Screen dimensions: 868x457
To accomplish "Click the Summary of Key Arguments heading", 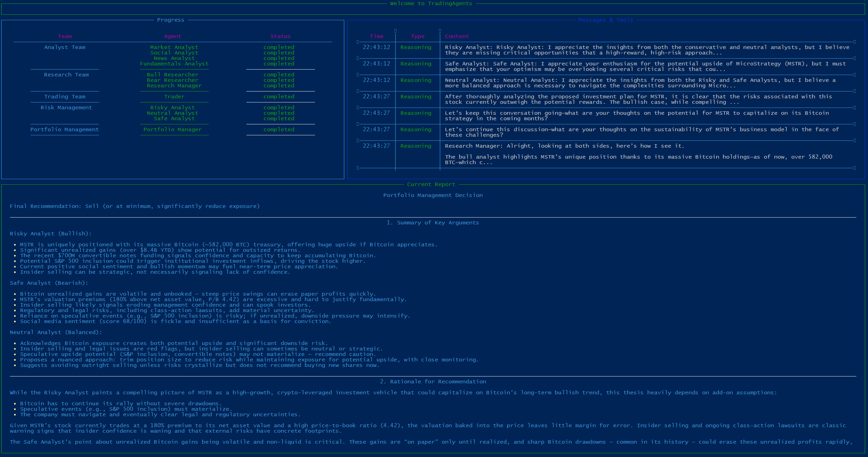I will (x=433, y=223).
